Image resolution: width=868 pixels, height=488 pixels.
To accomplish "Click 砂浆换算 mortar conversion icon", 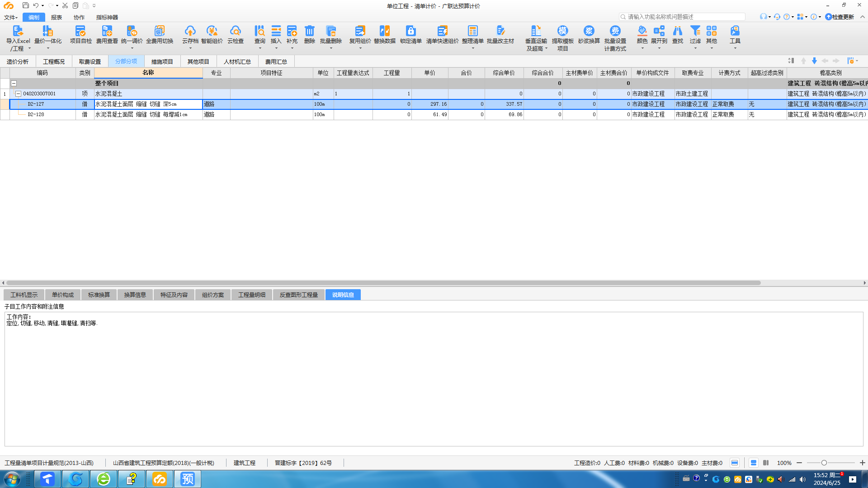I will pos(589,31).
